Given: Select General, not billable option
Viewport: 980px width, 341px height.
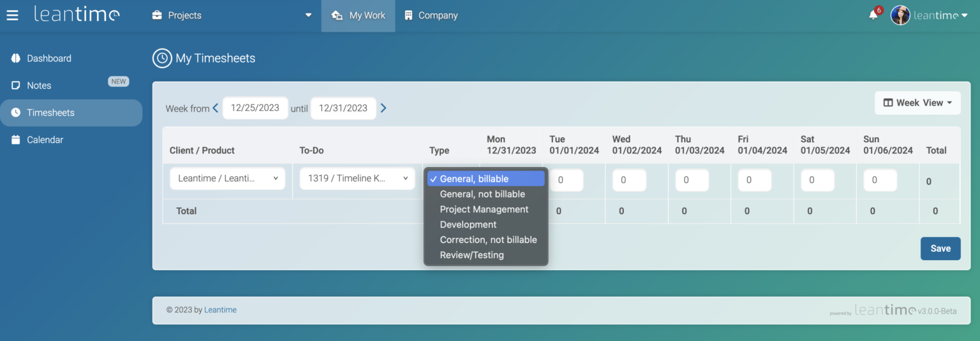Looking at the screenshot, I should coord(486,194).
